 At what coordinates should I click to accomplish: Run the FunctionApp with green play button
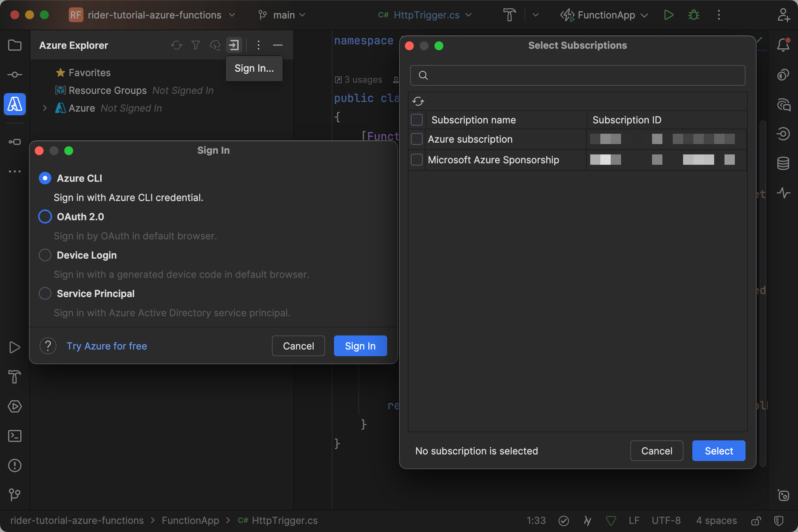coord(669,15)
